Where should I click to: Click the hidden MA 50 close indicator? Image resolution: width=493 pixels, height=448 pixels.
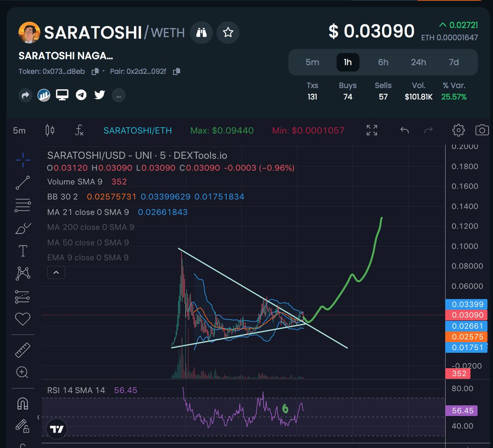pyautogui.click(x=88, y=242)
